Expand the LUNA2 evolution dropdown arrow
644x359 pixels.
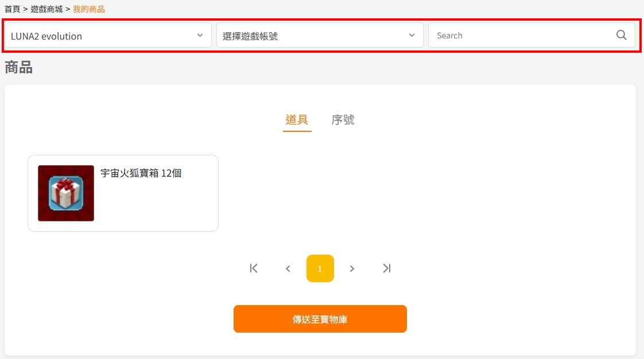tap(200, 36)
